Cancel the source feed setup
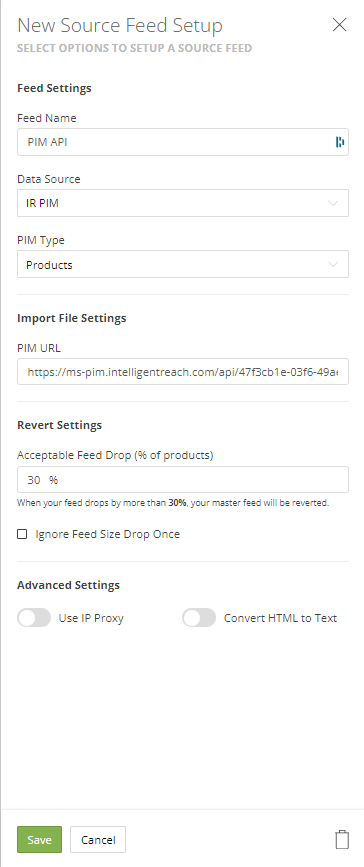Image resolution: width=364 pixels, height=867 pixels. click(x=98, y=839)
